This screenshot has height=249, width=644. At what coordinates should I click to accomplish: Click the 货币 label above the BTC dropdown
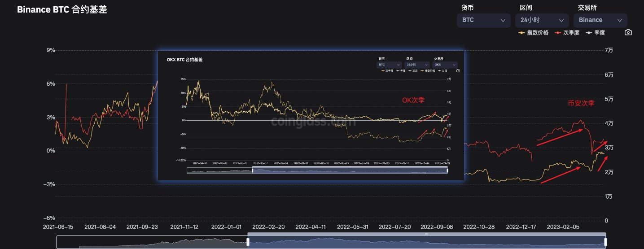[x=468, y=7]
